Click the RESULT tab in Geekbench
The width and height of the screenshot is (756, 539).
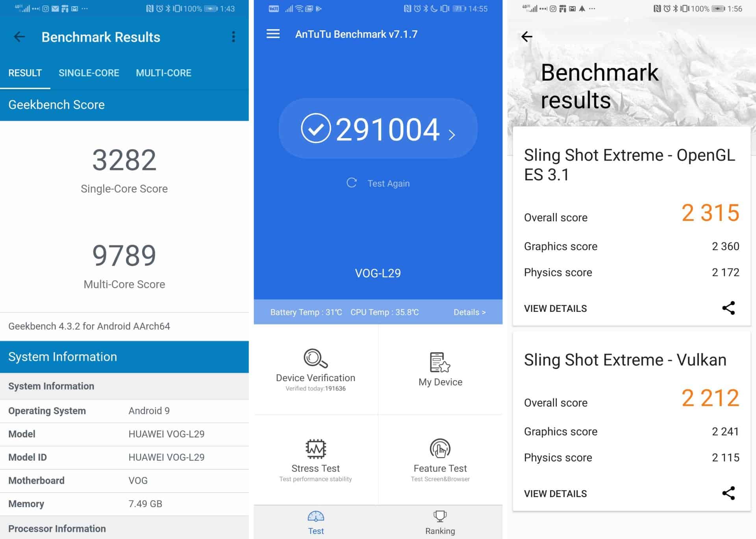(24, 73)
